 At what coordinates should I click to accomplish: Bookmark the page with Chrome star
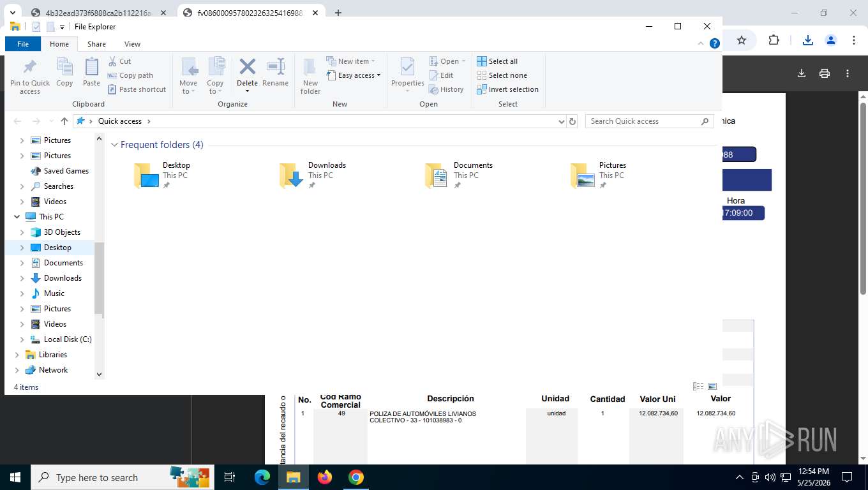click(742, 40)
